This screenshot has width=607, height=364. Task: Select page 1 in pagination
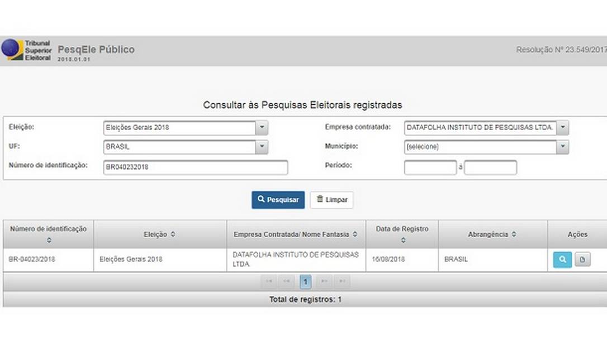tap(305, 282)
